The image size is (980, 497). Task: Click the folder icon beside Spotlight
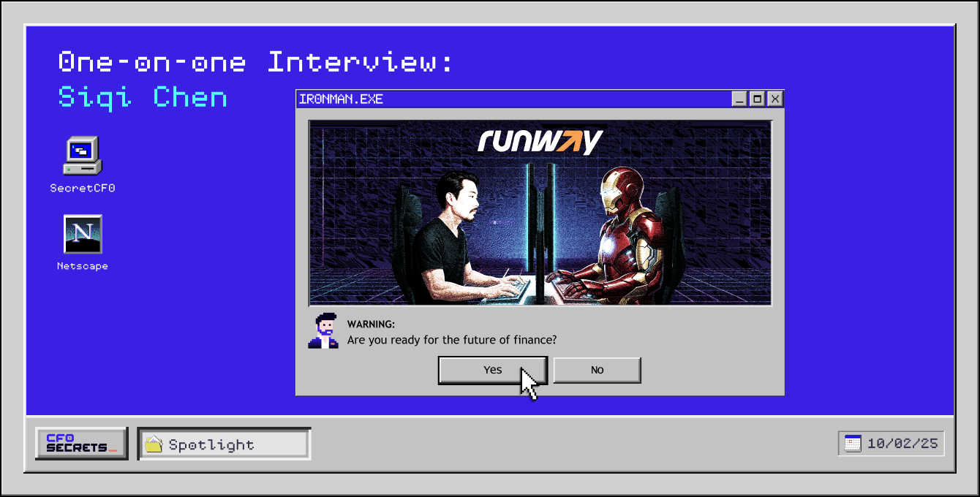(154, 444)
